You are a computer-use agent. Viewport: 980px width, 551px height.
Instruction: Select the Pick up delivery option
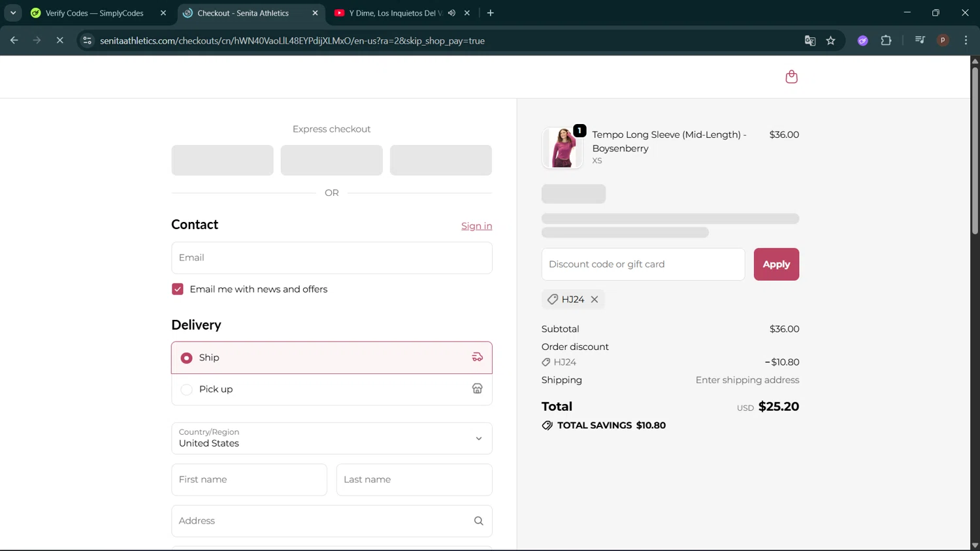[331, 389]
